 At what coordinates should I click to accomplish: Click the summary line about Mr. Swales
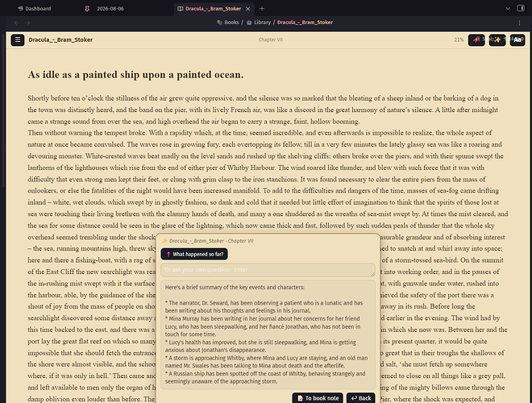(266, 362)
